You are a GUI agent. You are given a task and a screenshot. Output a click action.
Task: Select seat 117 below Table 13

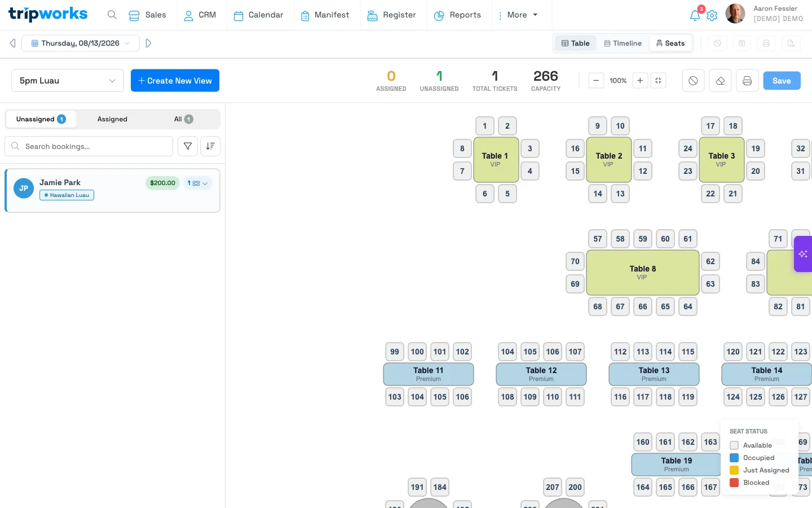point(643,397)
